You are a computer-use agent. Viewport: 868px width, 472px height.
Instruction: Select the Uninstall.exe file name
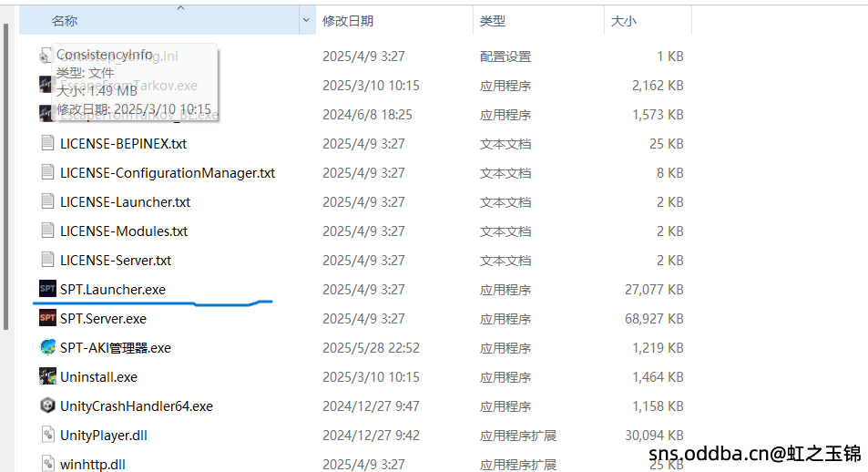98,377
